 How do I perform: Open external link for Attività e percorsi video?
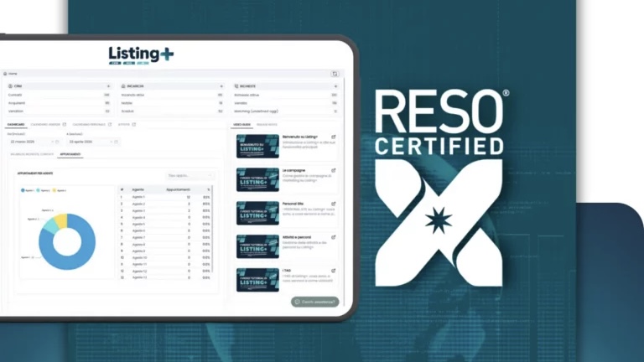(334, 237)
